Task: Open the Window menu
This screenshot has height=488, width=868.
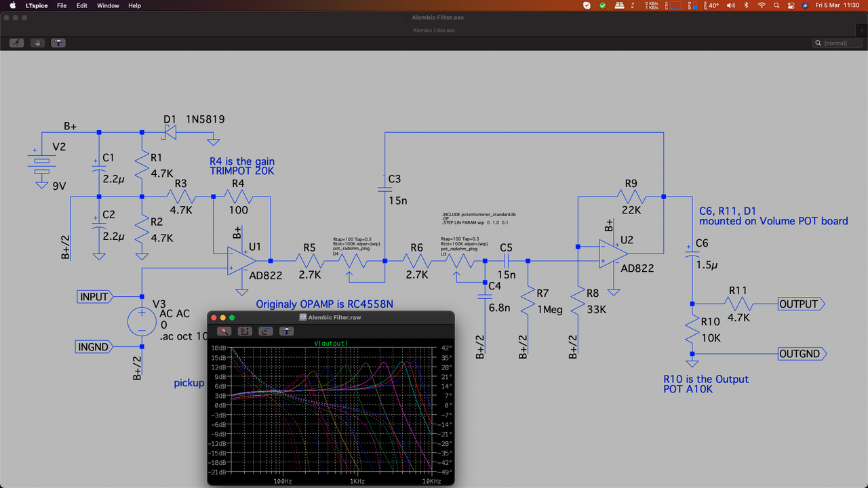Action: [x=108, y=5]
